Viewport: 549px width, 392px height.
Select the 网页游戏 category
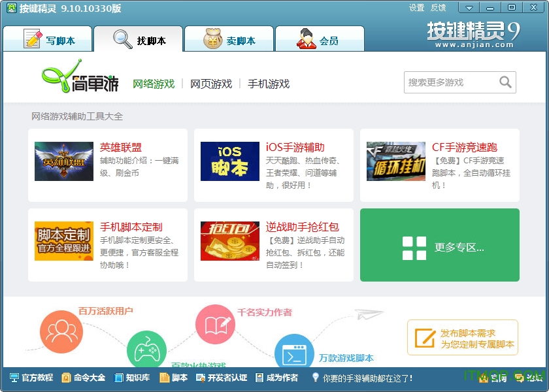point(211,84)
